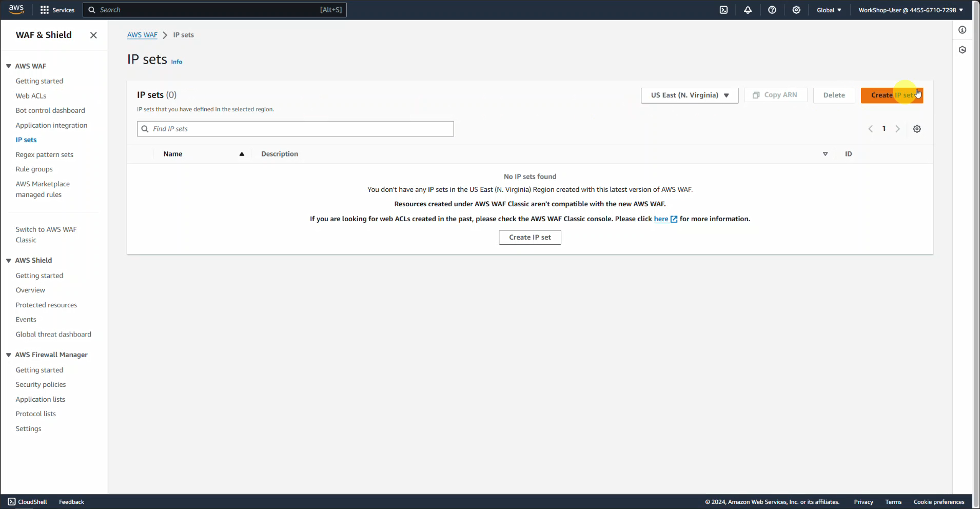The image size is (980, 509).
Task: Open the hexagon icon on right rail
Action: (963, 50)
